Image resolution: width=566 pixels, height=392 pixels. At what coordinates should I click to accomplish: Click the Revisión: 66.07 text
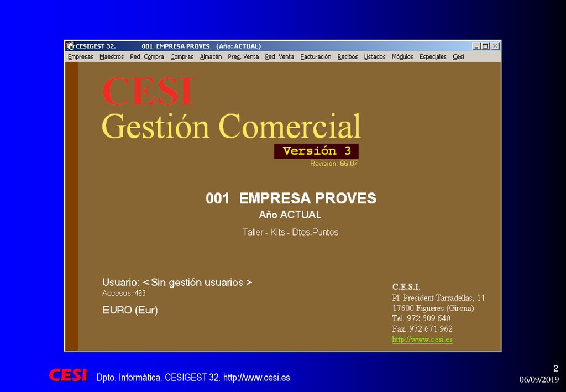point(334,164)
